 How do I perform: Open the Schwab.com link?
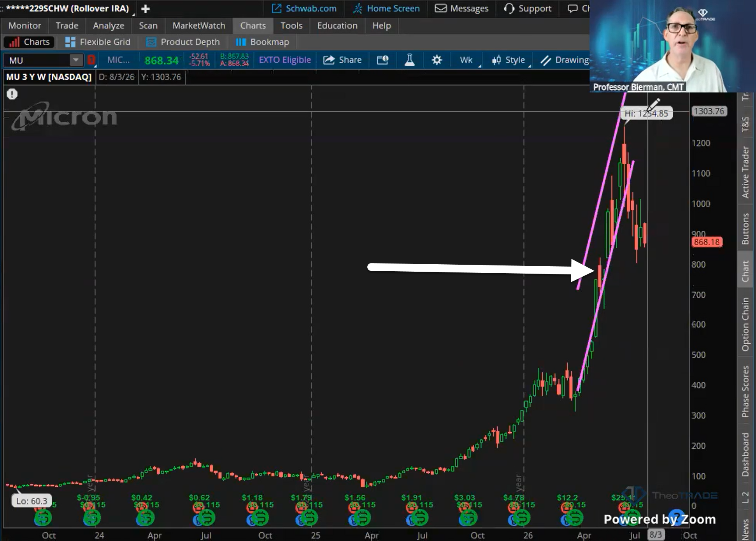click(x=304, y=9)
